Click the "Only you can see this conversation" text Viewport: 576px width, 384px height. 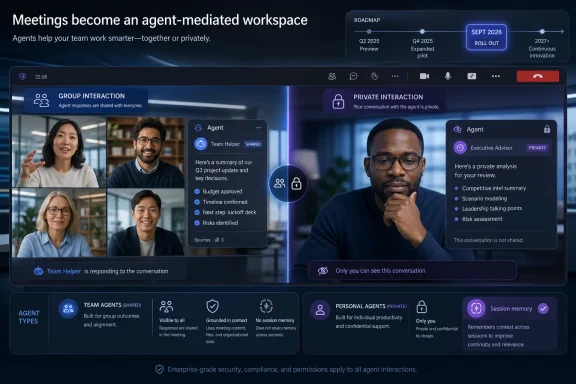pyautogui.click(x=380, y=271)
